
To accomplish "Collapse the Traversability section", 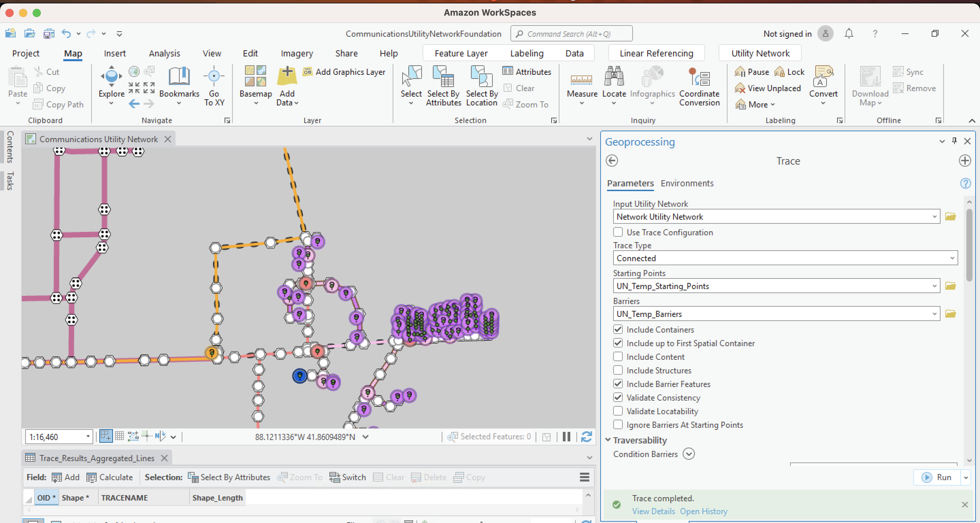I will 608,440.
